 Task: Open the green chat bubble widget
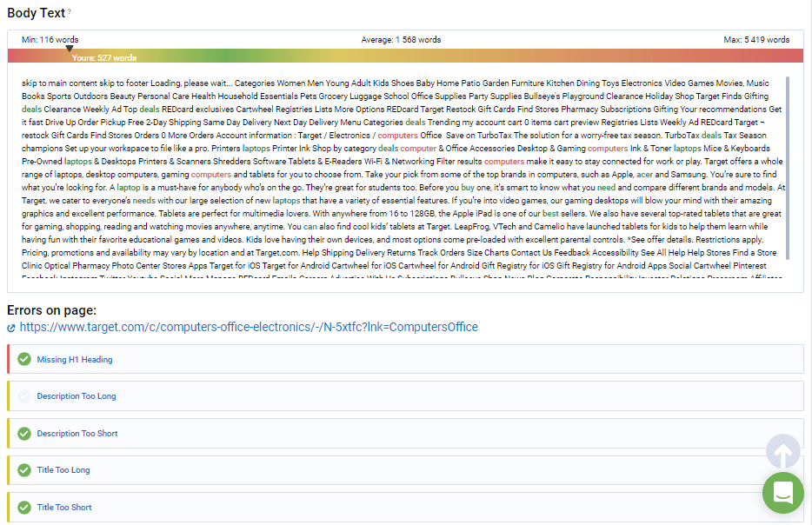(782, 493)
